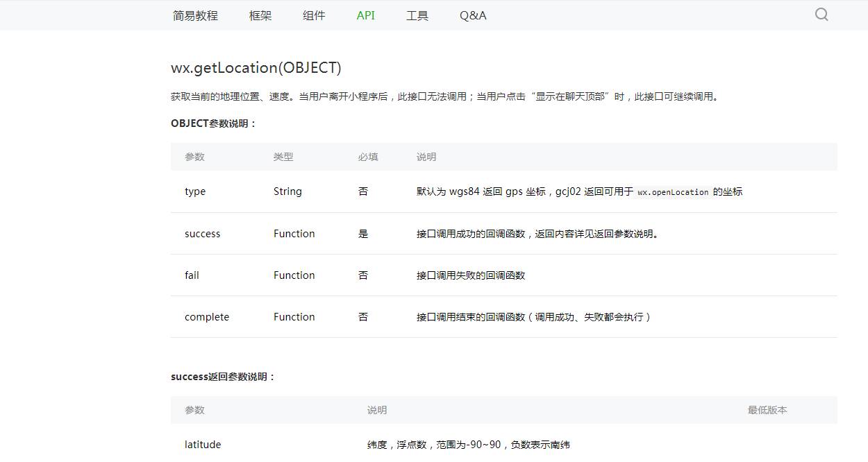The height and width of the screenshot is (462, 868).
Task: Click the success parameter name
Action: [202, 234]
